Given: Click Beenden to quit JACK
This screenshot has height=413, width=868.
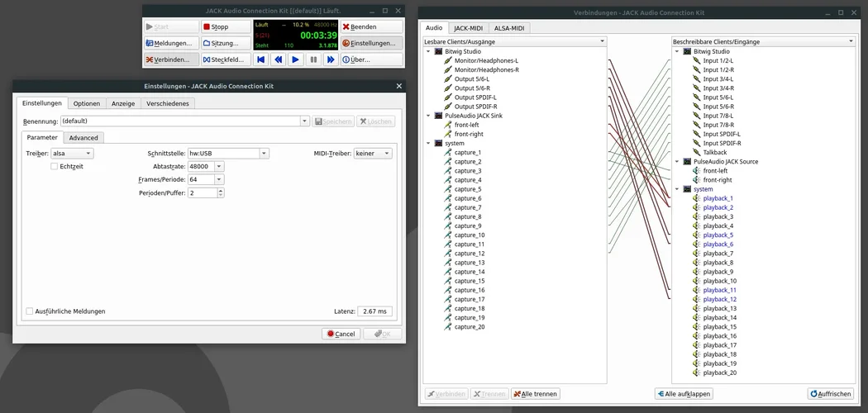Looking at the screenshot, I should tap(369, 26).
